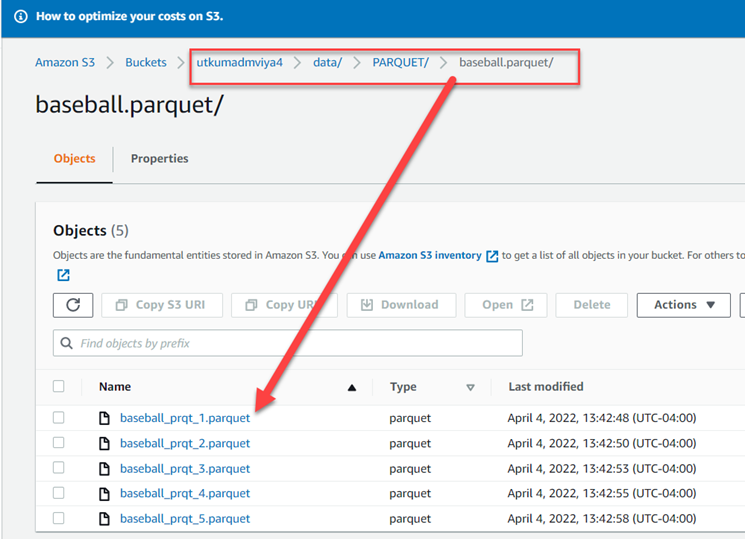
Task: Click the Copy S3 URI button
Action: 162,305
